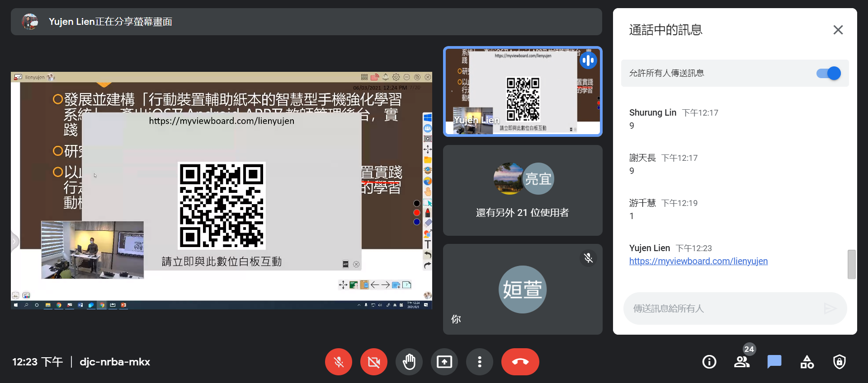Viewport: 868px width, 383px height.
Task: Open the tile showing 21 other users
Action: pos(523,190)
